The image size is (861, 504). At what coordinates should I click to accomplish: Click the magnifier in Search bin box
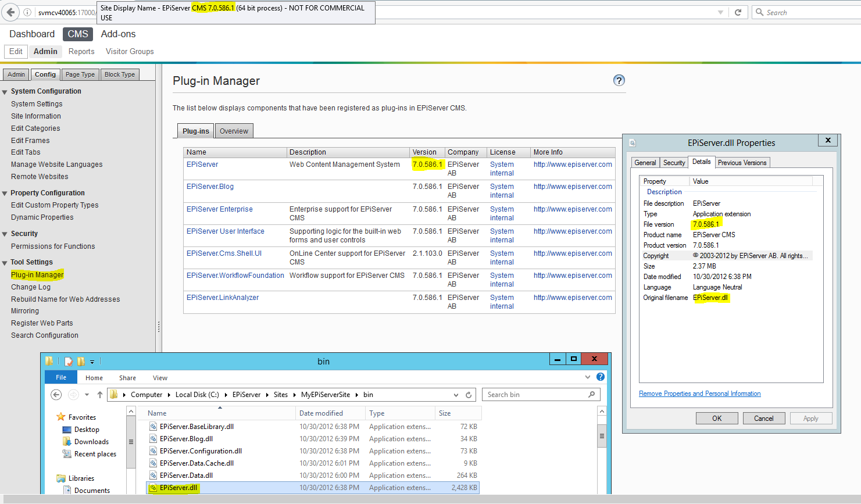coord(592,394)
